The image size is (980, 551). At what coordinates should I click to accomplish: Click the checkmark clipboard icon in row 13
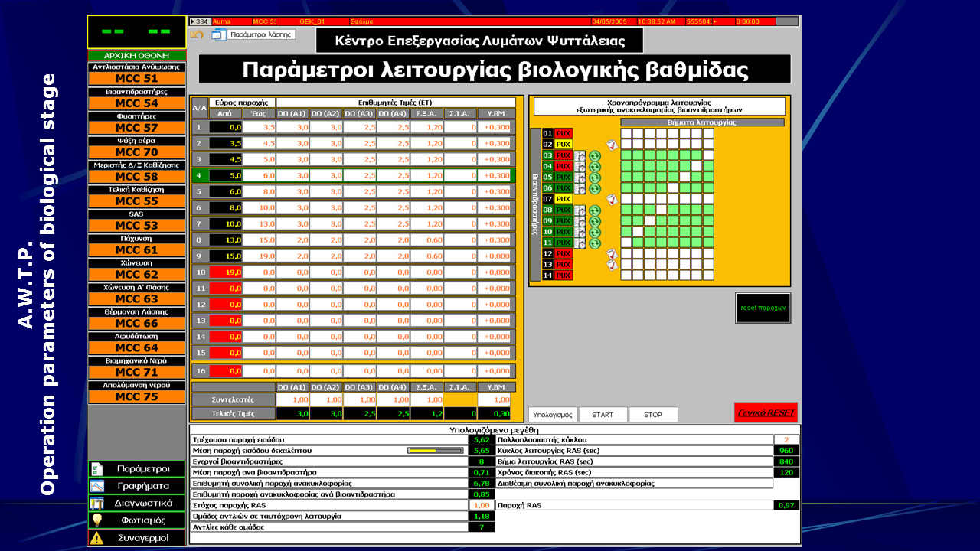pos(611,265)
